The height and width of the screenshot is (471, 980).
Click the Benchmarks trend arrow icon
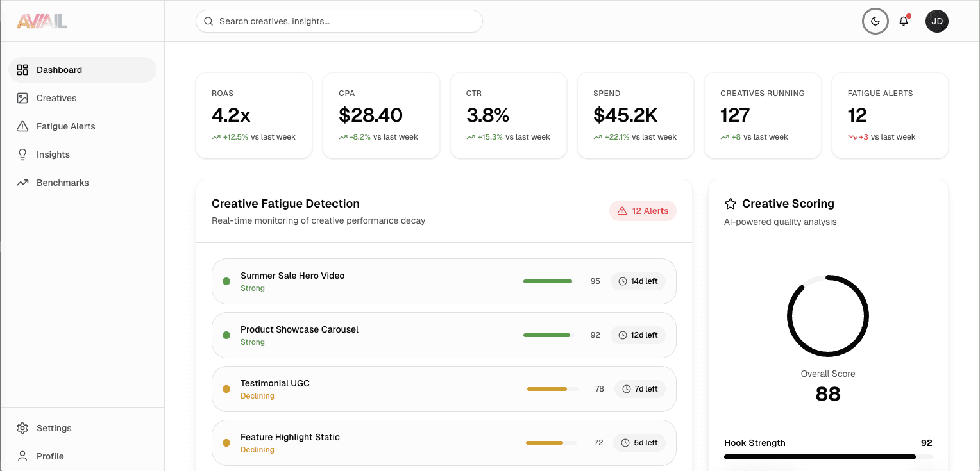[x=22, y=183]
